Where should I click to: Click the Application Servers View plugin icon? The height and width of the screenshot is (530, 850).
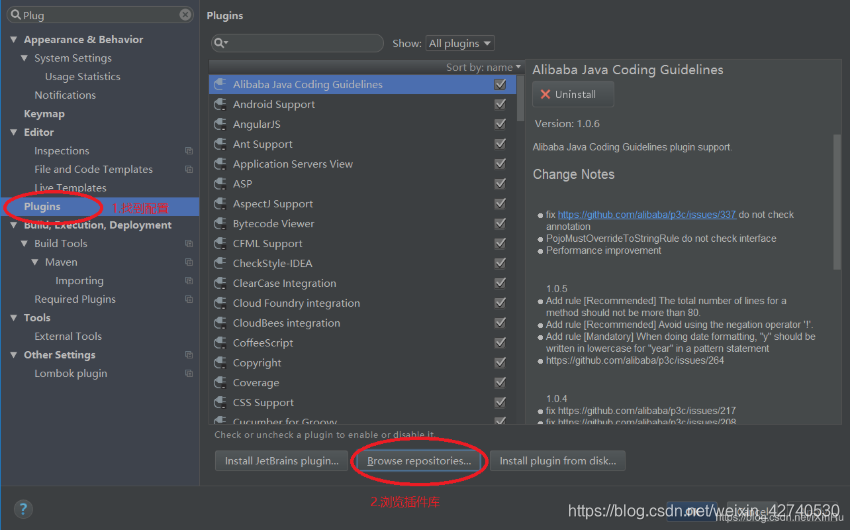[x=220, y=164]
